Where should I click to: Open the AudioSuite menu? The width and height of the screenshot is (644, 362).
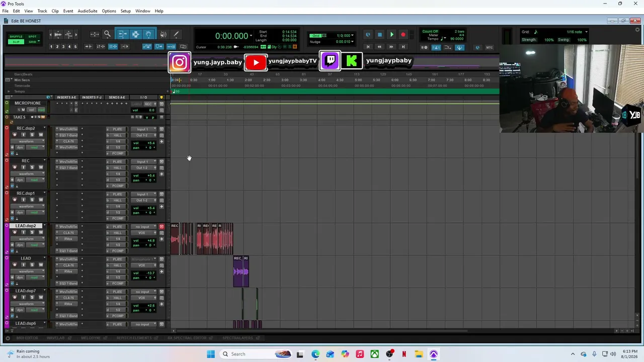(x=88, y=11)
